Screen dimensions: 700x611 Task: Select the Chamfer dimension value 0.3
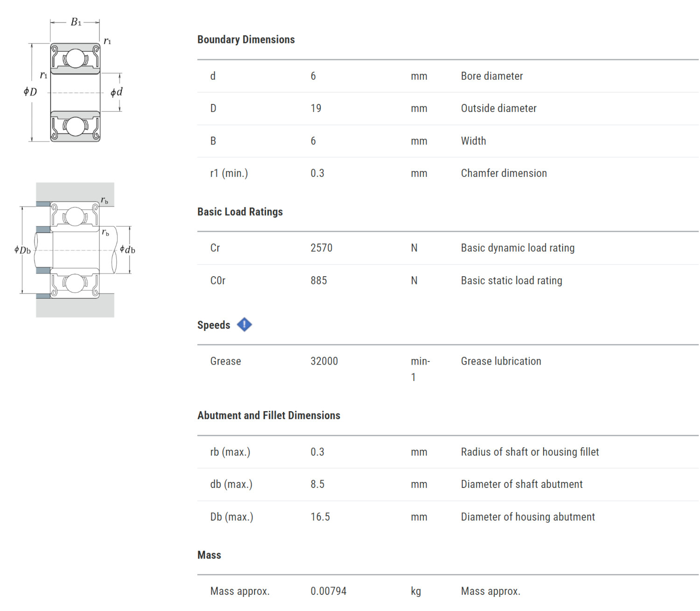[x=317, y=173]
